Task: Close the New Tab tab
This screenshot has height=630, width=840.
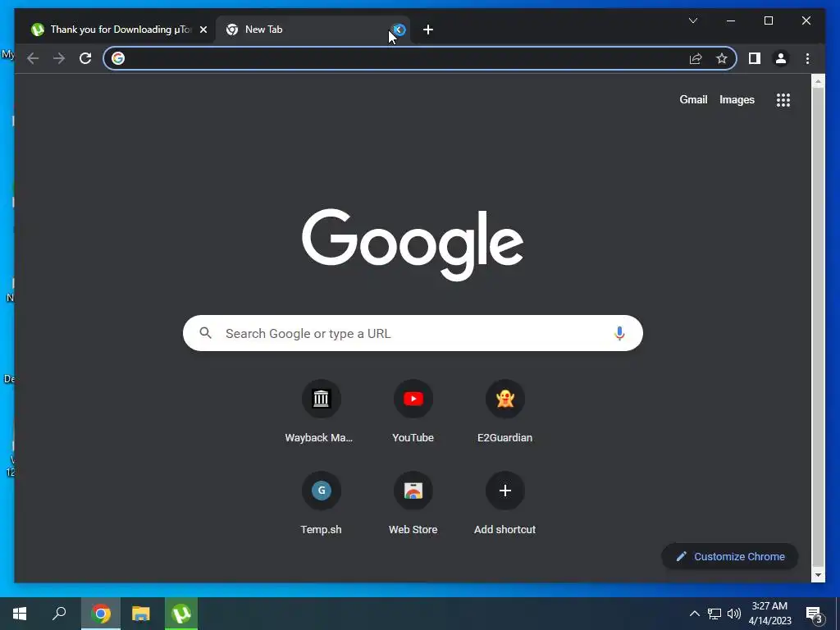Action: [x=399, y=30]
